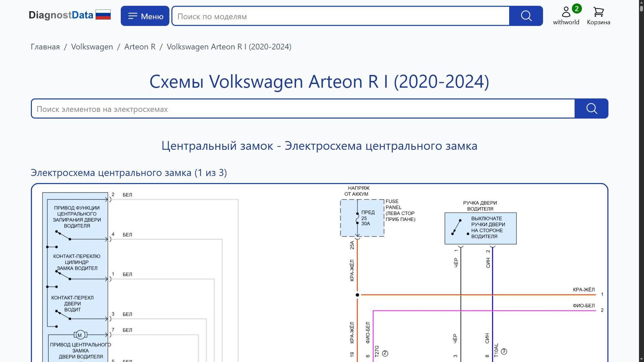Viewport: 644px width, 362px height.
Task: Click the motor M symbol in diagram
Action: [x=80, y=335]
